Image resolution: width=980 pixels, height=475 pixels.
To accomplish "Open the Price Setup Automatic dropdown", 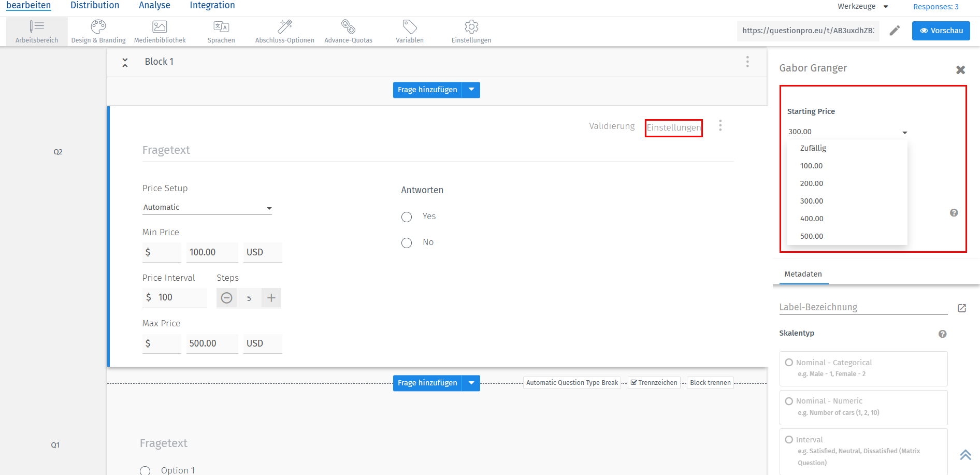I will point(207,207).
